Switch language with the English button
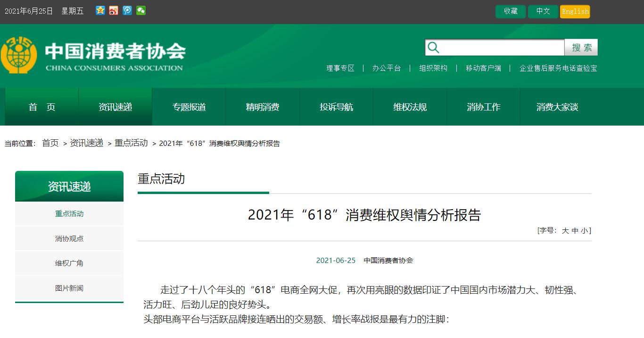The image size is (644, 338). click(575, 11)
